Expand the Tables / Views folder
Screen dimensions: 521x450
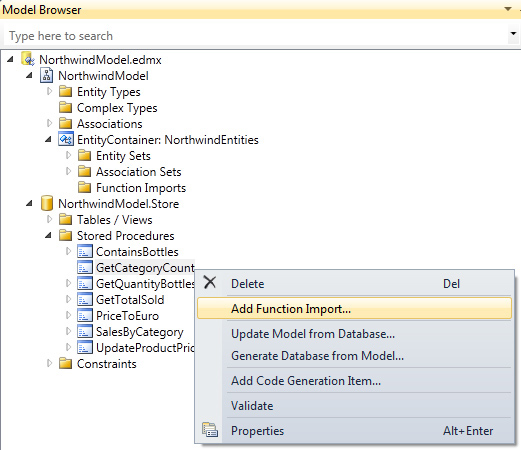[49, 219]
